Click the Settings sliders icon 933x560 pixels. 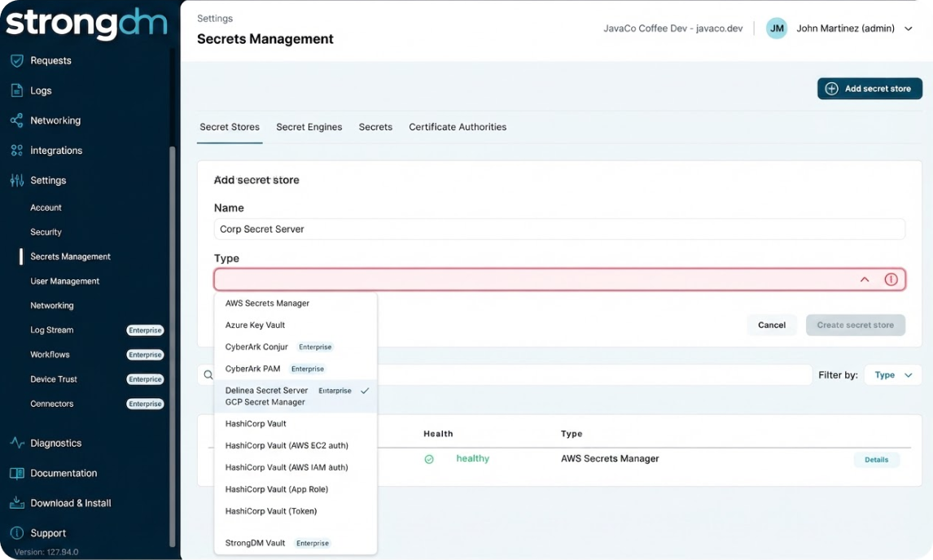[x=16, y=180]
